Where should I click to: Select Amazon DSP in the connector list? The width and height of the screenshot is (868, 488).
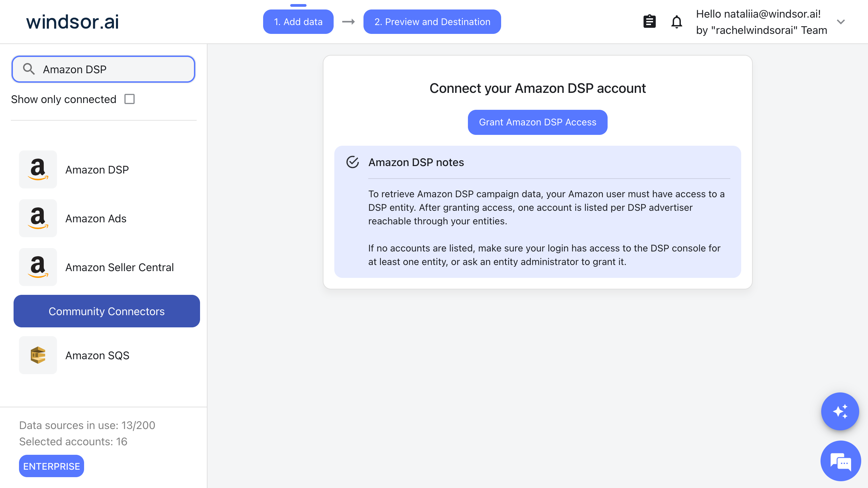click(97, 169)
